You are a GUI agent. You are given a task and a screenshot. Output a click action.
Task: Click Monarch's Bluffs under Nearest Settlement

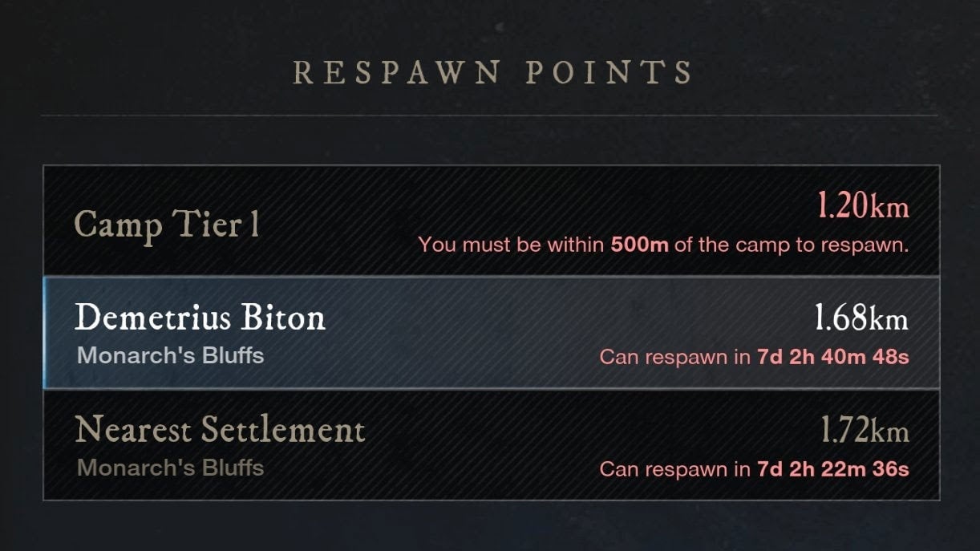pos(170,468)
